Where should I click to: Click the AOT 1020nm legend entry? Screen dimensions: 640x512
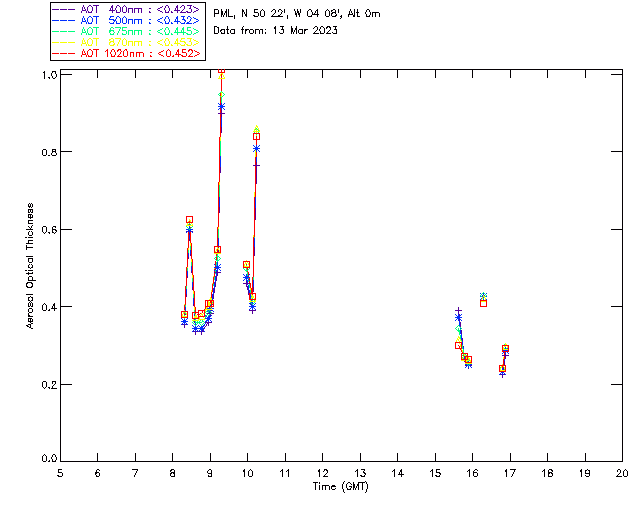point(127,53)
